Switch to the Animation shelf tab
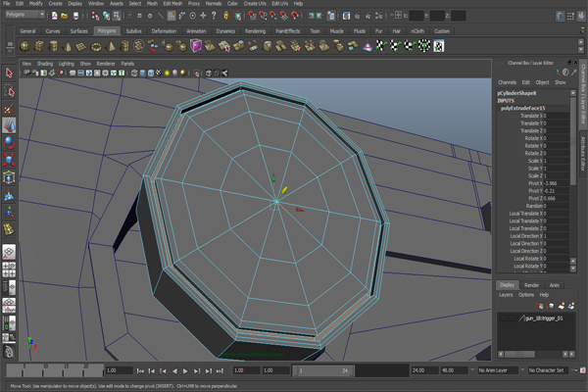Image resolution: width=588 pixels, height=392 pixels. tap(197, 31)
